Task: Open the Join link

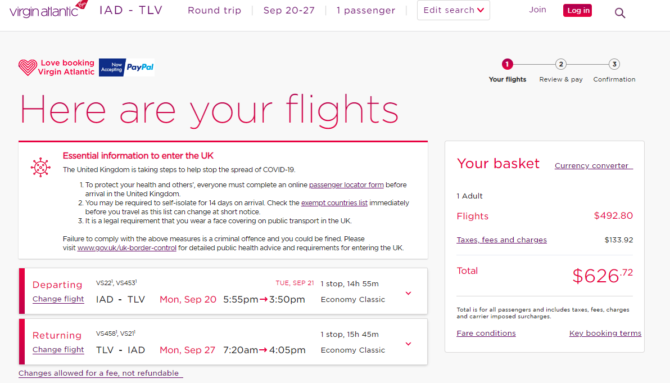Action: coord(538,9)
